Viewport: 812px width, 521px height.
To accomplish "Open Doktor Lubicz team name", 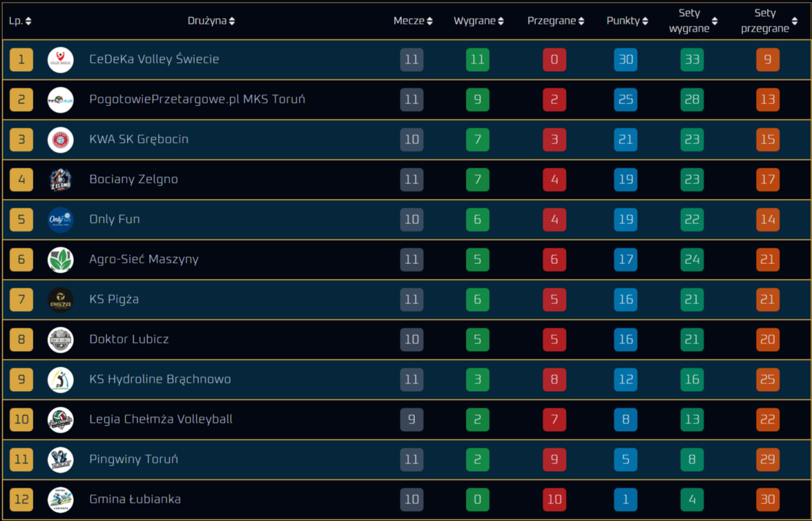I will coord(129,339).
